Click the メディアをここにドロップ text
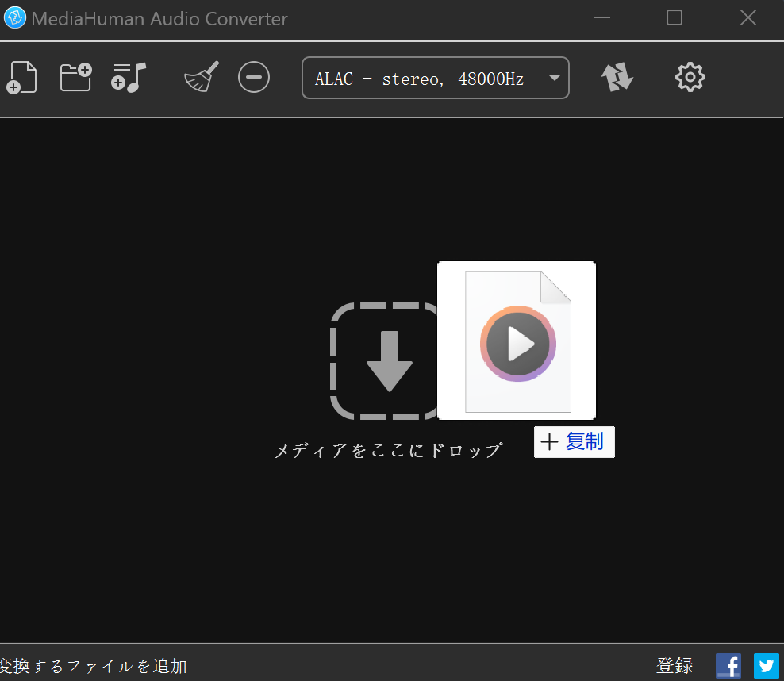Screen dimensions: 784x681 pyautogui.click(x=388, y=451)
